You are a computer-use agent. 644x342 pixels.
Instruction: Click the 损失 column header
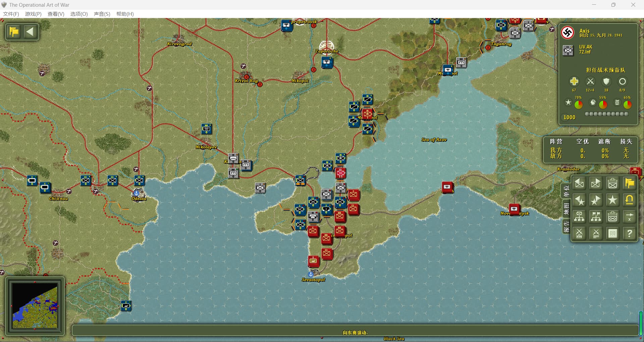(626, 141)
